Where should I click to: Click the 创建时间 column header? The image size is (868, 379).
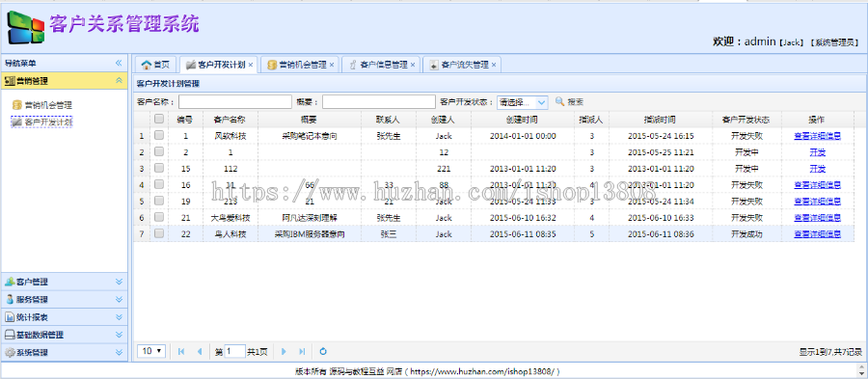(x=522, y=119)
